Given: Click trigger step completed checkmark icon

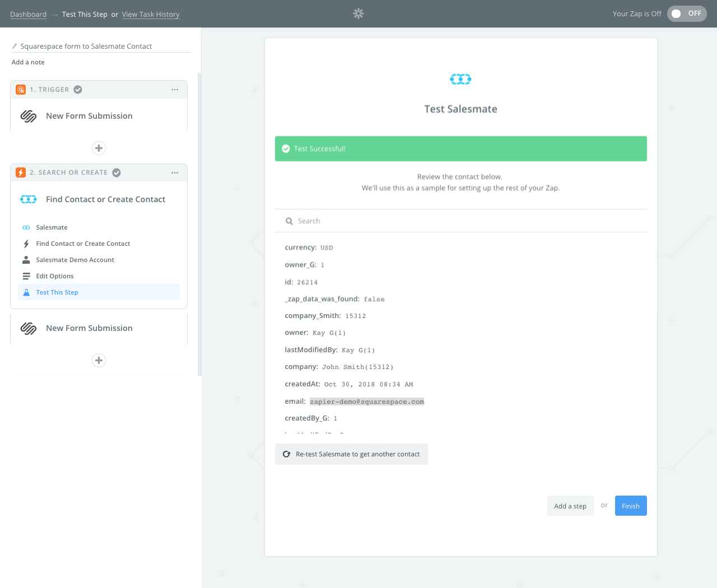Looking at the screenshot, I should [x=78, y=90].
